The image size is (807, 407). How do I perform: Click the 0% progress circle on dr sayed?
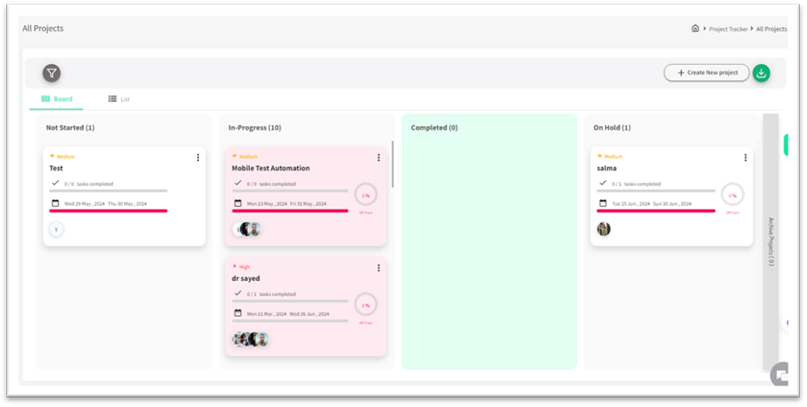(365, 305)
